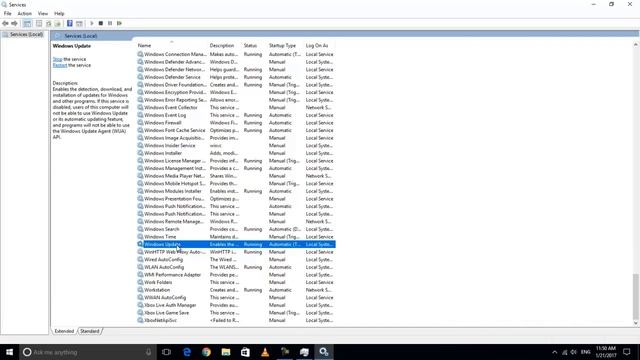Select the Windows Update service row
This screenshot has height=360, width=640.
point(236,244)
